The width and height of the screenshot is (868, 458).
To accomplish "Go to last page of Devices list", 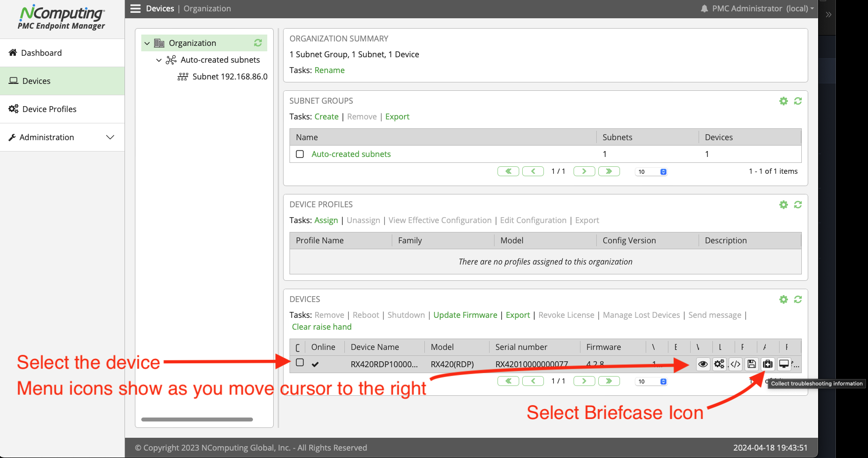I will [x=609, y=381].
